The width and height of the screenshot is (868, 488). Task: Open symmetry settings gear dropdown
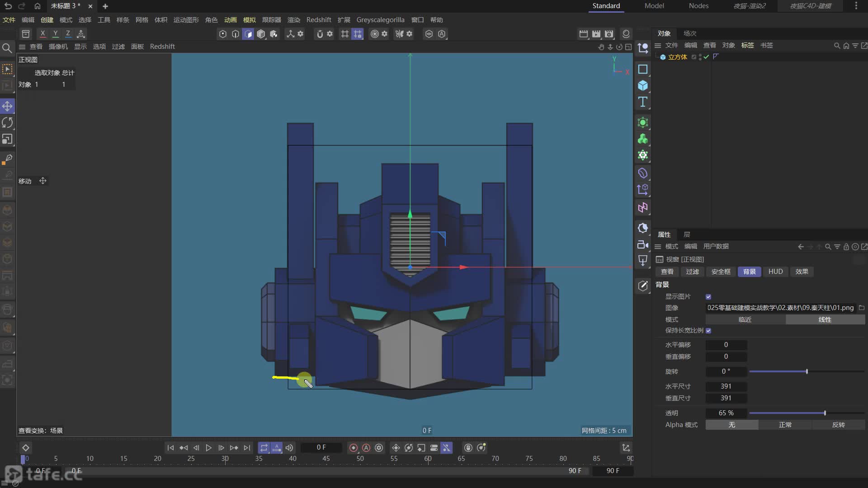tap(409, 34)
